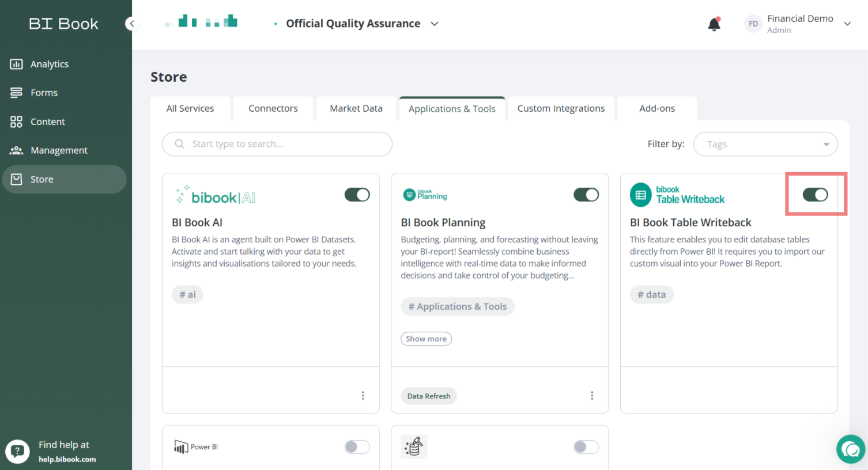Viewport: 868px width, 470px height.
Task: Click the Financial Demo user name
Action: 800,18
